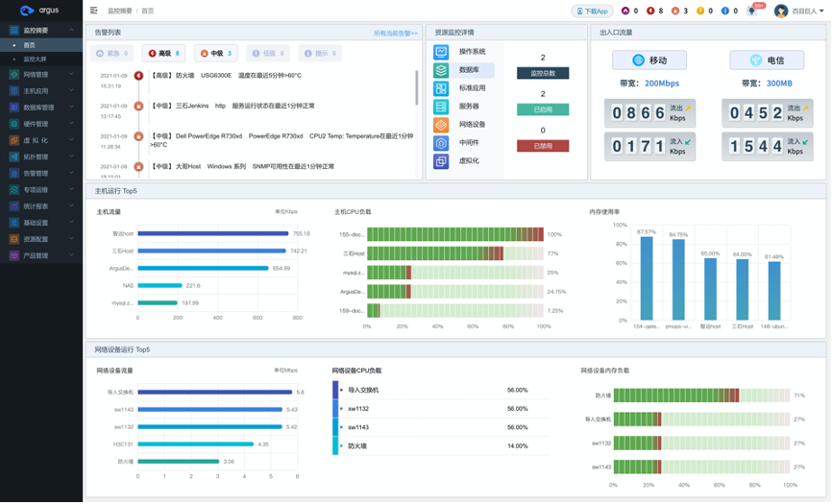Select the 网络设备 orange resource icon
The image size is (832, 504).
(441, 125)
